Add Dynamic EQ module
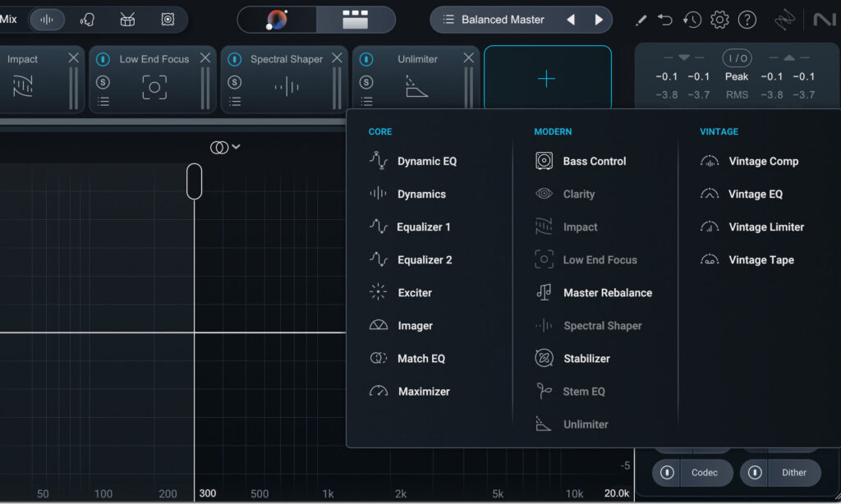Image resolution: width=841 pixels, height=504 pixels. [x=414, y=161]
